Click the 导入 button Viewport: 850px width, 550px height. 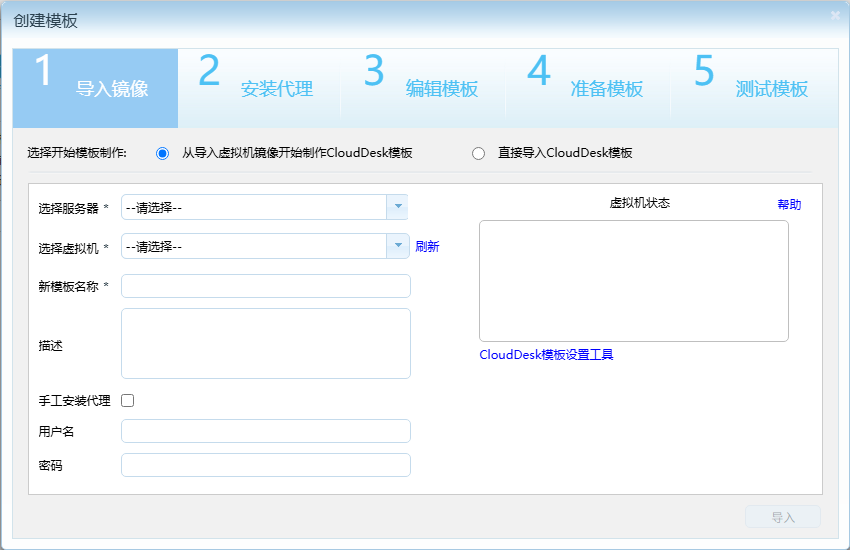(783, 517)
